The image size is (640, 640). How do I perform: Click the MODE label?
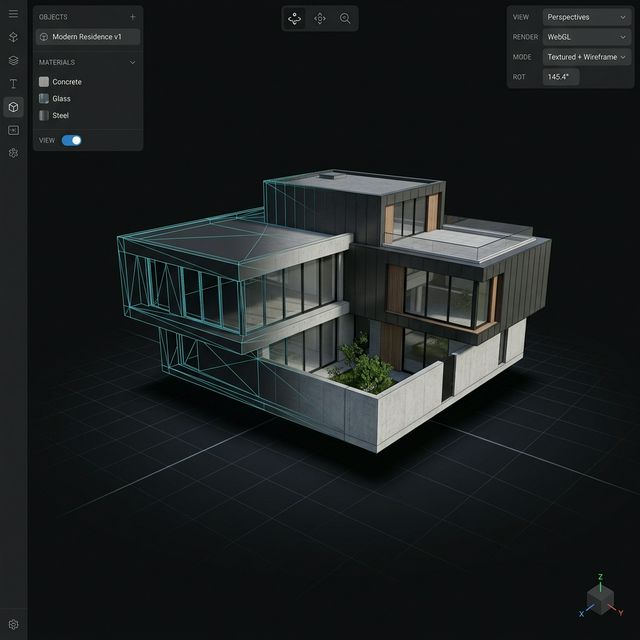[522, 57]
